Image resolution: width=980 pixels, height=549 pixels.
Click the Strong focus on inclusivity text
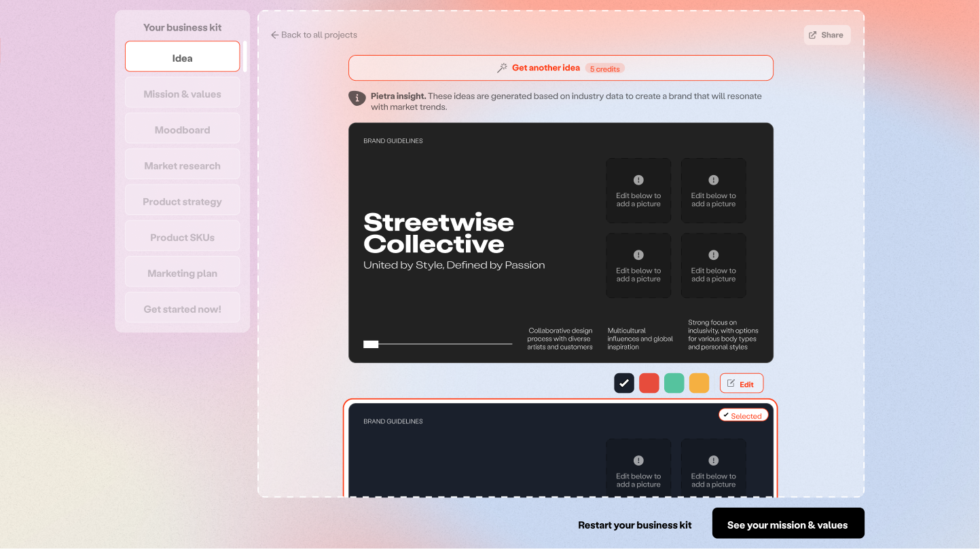pos(723,335)
